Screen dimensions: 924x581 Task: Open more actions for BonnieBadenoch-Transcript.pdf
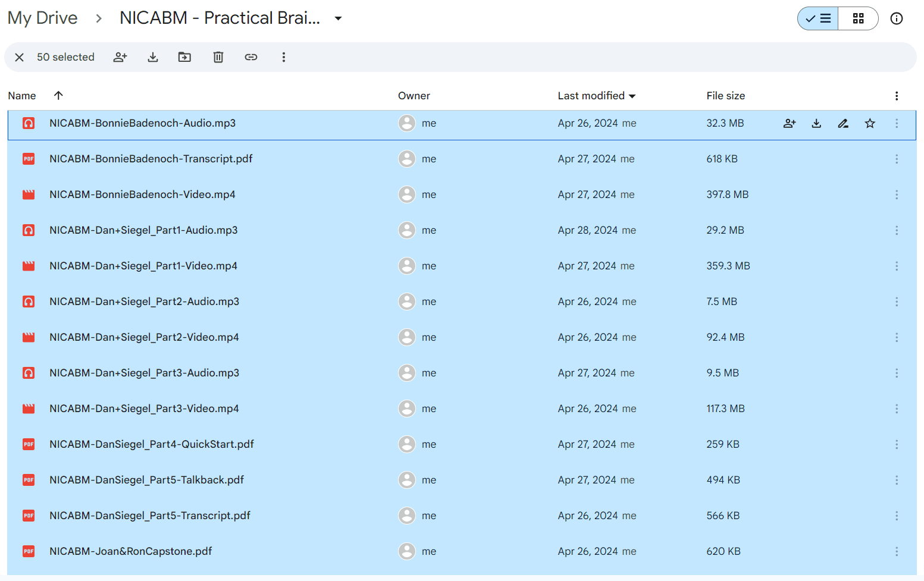click(897, 159)
